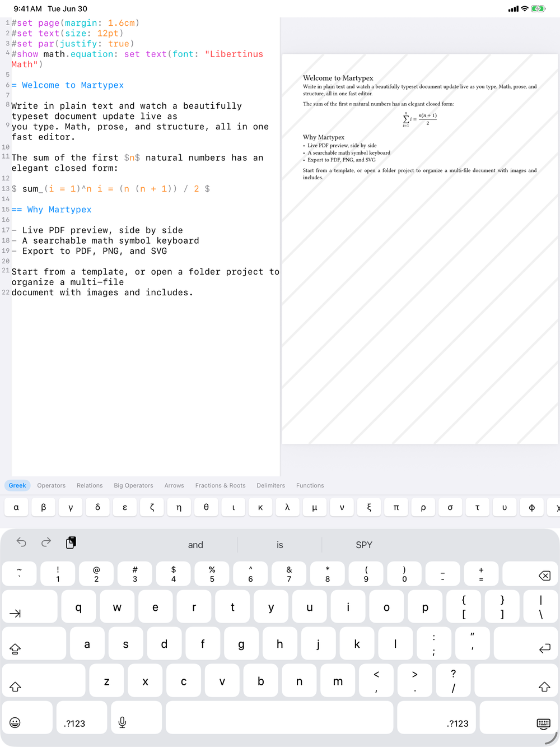Viewport: 560px width, 747px height.
Task: Insert the zeta ζ symbol
Action: [x=152, y=507]
